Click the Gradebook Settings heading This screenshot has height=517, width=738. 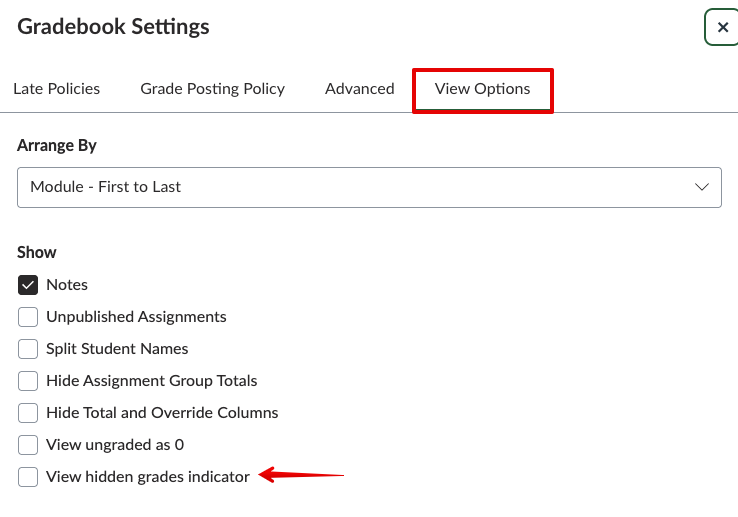tap(113, 26)
